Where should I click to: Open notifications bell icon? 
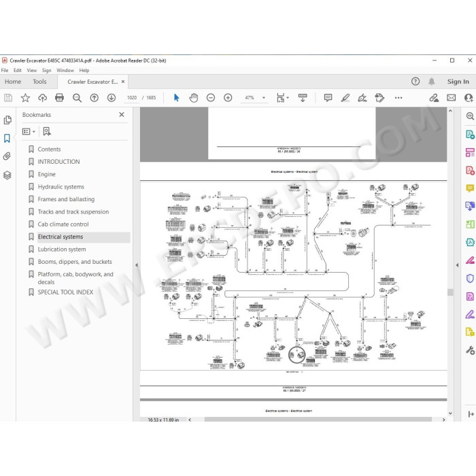pos(431,82)
